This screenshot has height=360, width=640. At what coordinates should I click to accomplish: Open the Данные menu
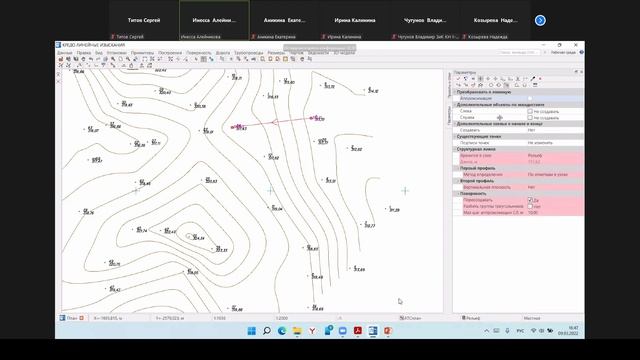pyautogui.click(x=64, y=53)
